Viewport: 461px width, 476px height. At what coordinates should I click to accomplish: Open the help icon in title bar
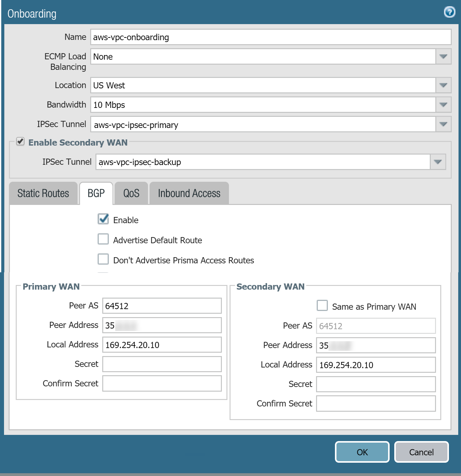[449, 12]
